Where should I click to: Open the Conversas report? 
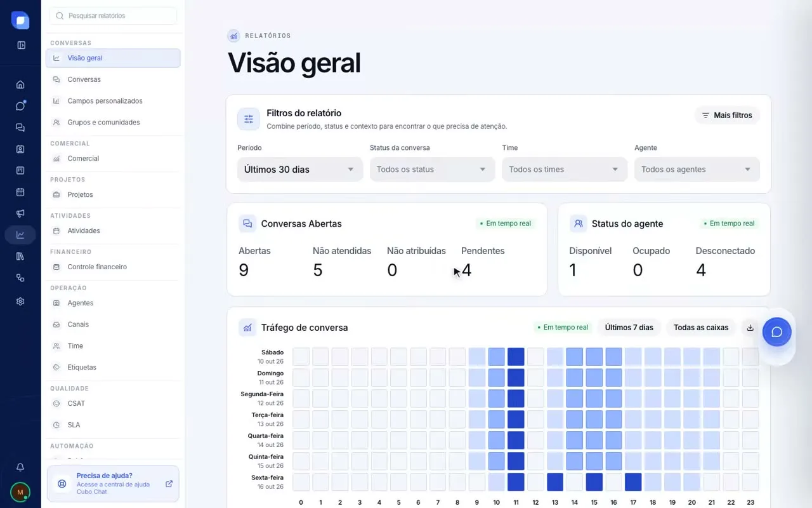click(x=113, y=79)
